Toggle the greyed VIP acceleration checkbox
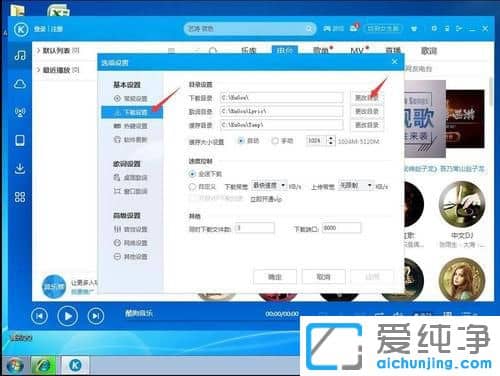Viewport: 500px width, 376px height. point(192,198)
